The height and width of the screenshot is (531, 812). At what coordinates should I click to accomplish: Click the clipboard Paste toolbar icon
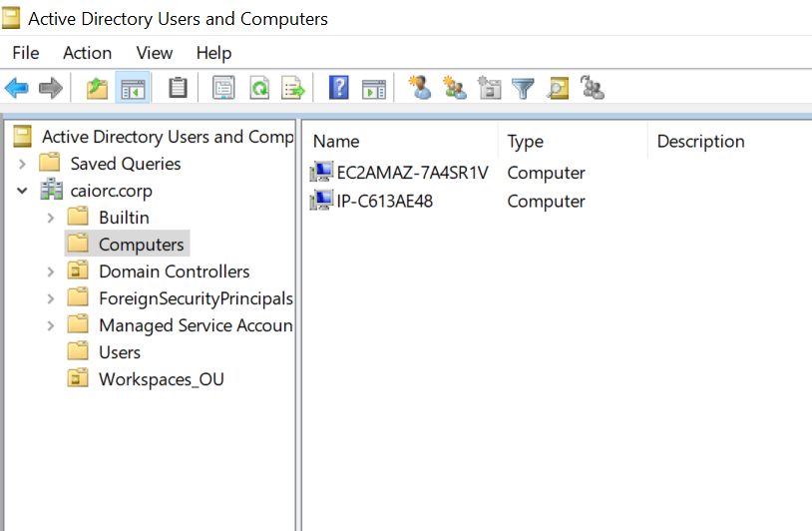(178, 88)
